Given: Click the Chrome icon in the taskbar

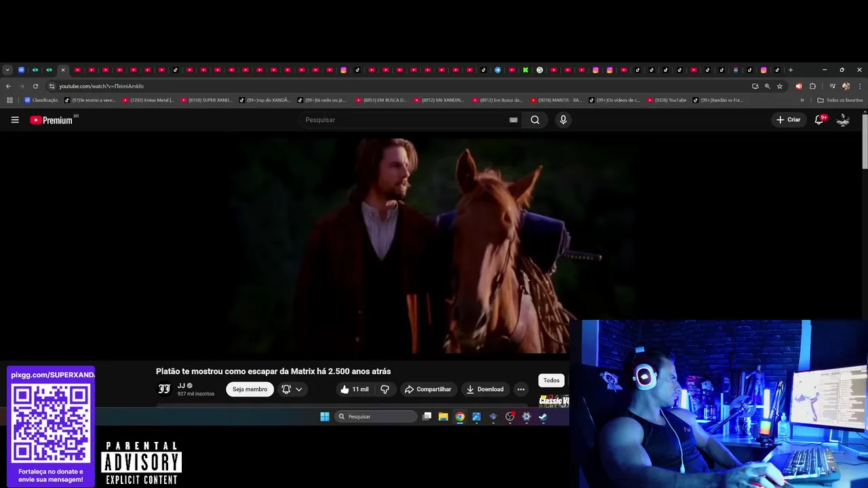Looking at the screenshot, I should pos(460,417).
